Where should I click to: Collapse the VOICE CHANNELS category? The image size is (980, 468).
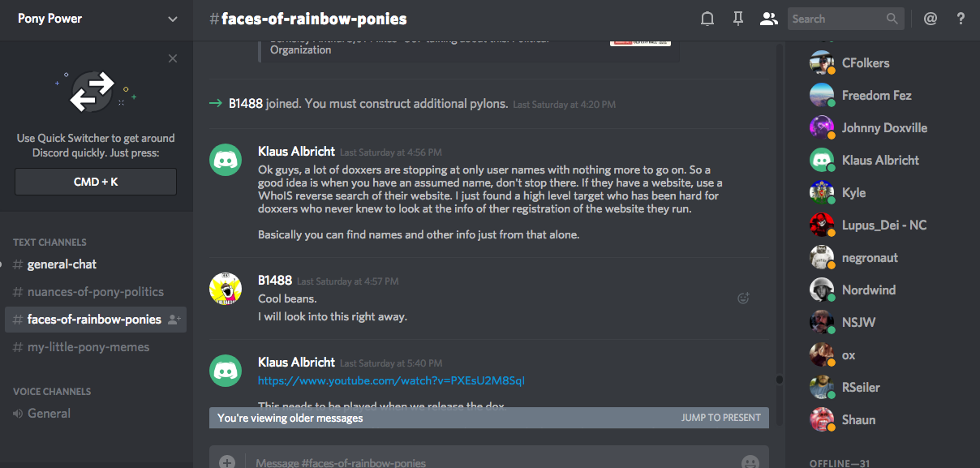click(x=52, y=391)
